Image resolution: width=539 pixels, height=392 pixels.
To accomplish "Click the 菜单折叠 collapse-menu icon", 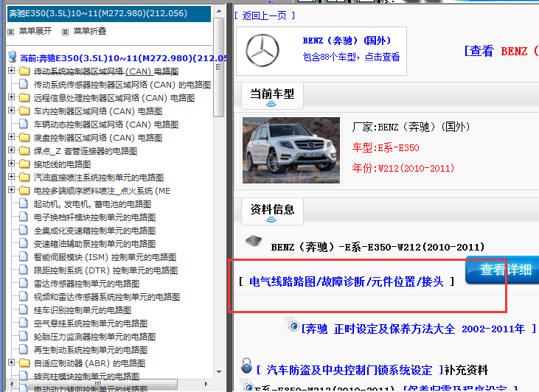I will (65, 32).
